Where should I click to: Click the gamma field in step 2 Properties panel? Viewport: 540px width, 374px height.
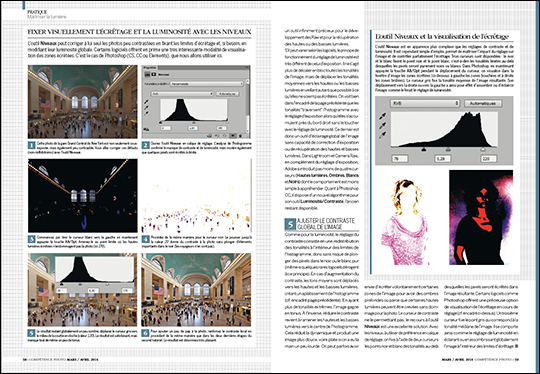(193, 128)
